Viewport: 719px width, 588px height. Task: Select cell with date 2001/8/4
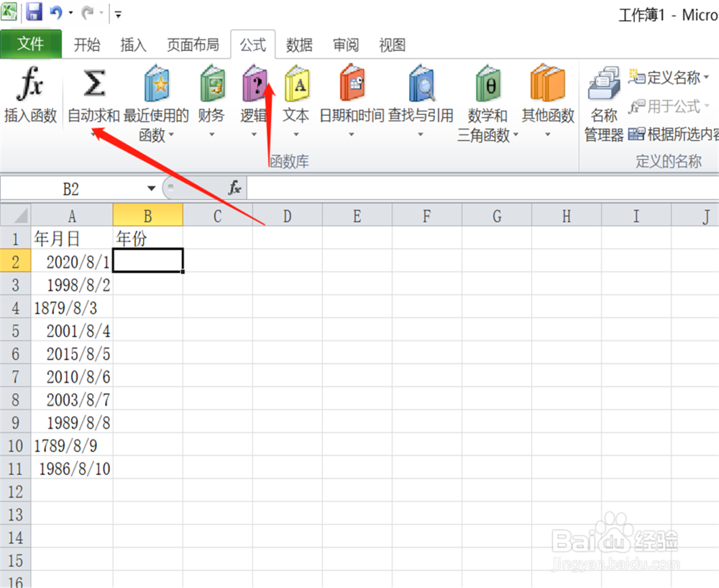click(72, 331)
